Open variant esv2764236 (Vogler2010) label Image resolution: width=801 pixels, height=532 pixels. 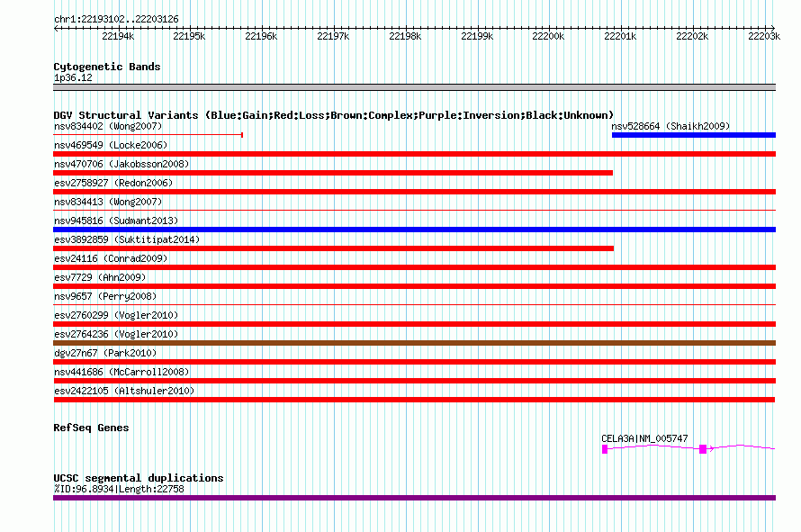tap(116, 334)
